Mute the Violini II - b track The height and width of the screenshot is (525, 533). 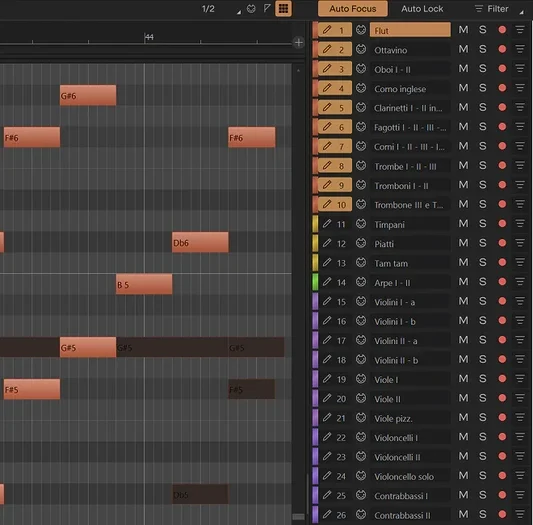pyautogui.click(x=463, y=359)
